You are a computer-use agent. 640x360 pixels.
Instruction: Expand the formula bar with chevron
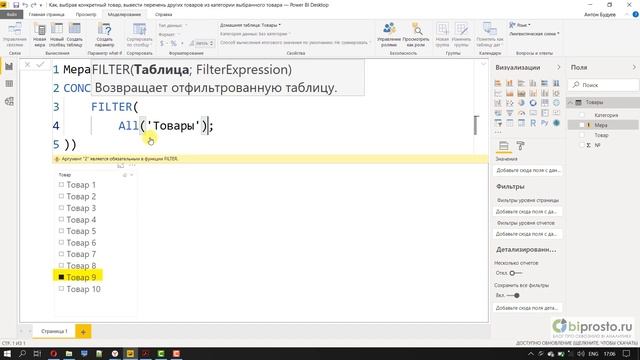[x=483, y=64]
